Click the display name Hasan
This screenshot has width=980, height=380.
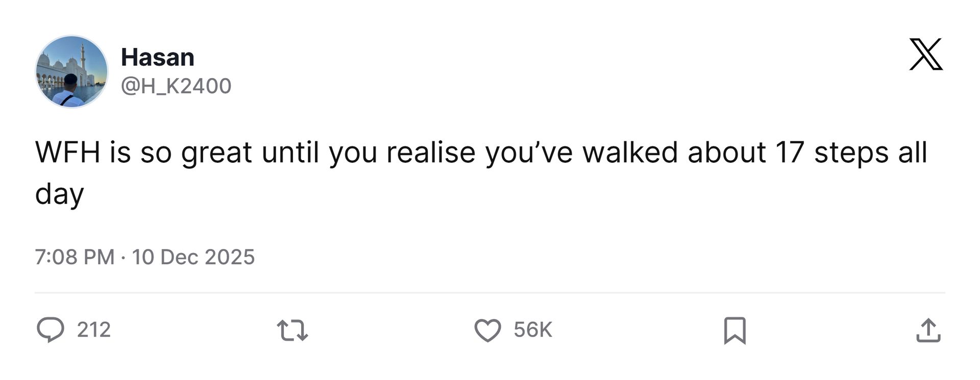pyautogui.click(x=158, y=57)
